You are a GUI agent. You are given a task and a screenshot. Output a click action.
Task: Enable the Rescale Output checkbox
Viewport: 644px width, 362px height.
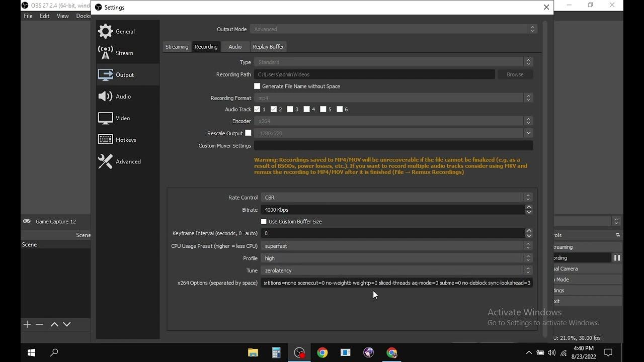(248, 133)
